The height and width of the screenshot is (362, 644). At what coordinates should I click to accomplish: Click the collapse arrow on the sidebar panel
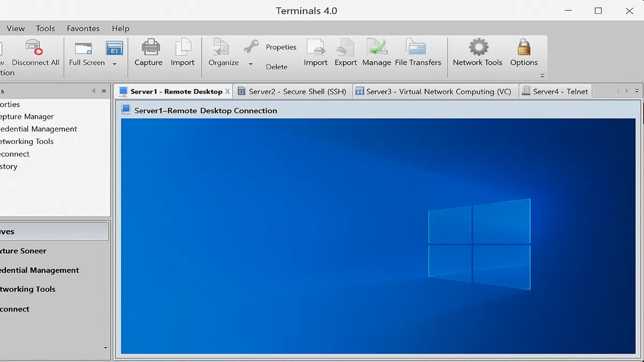pyautogui.click(x=93, y=91)
